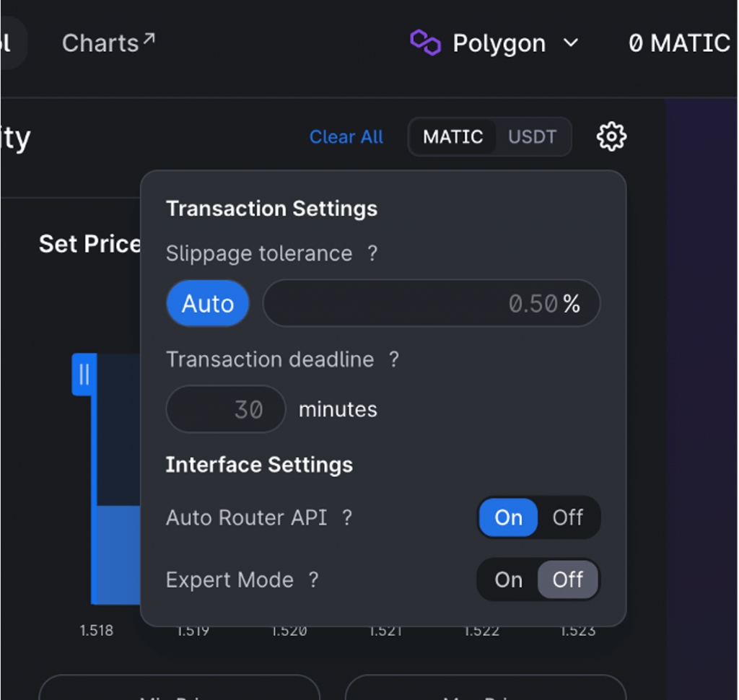This screenshot has width=739, height=700.
Task: Click the 0 MATIC balance display
Action: pyautogui.click(x=679, y=43)
